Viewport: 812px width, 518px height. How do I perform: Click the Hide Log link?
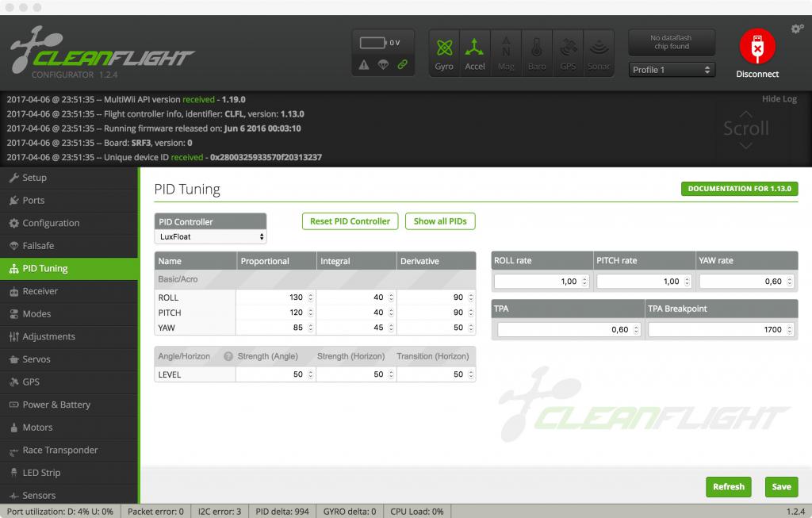coord(779,99)
